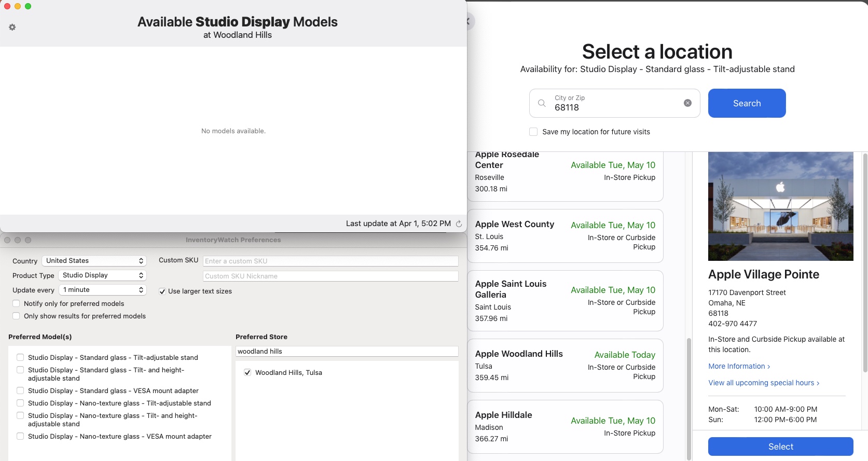Uncheck Woodland Hills, Tulsa store
Viewport: 868px width, 461px height.
click(247, 372)
